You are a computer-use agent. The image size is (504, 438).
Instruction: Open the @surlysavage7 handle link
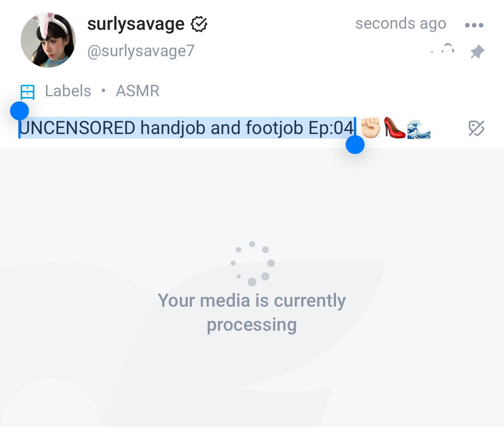point(141,51)
